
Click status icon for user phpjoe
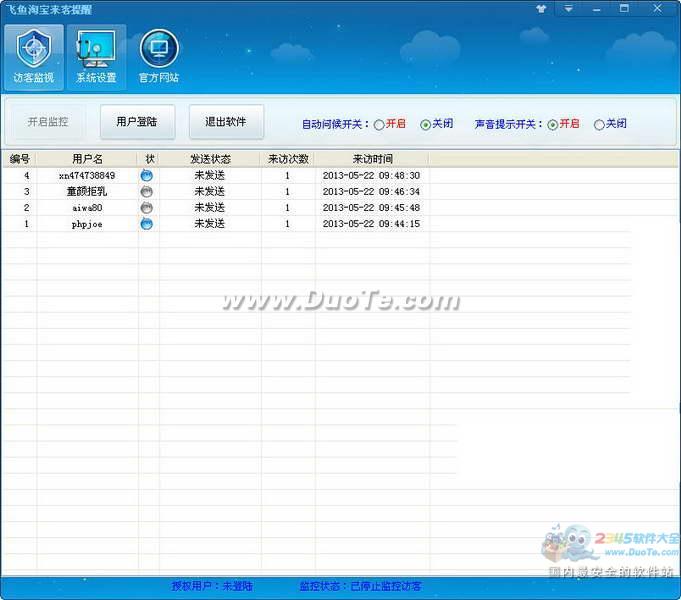tap(147, 224)
